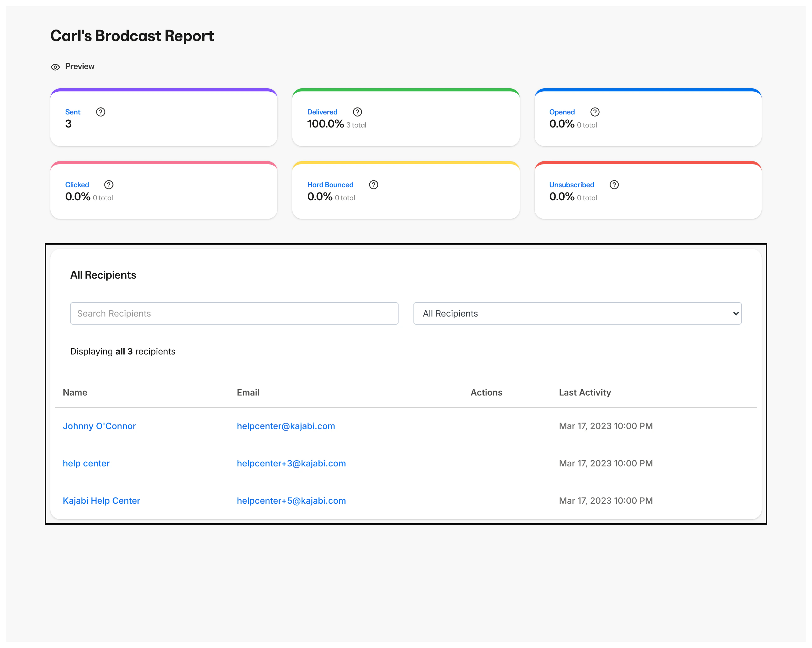Click help icon next to Sent
The height and width of the screenshot is (648, 812).
(100, 112)
